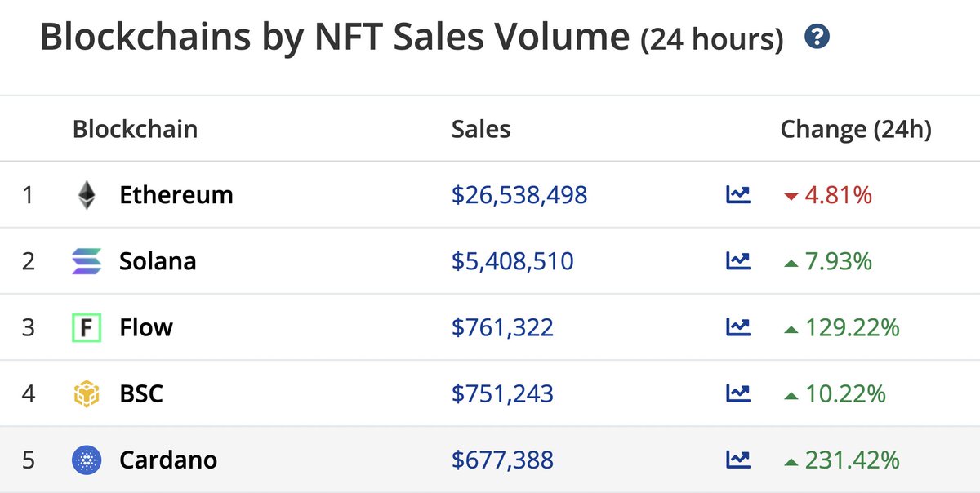Image resolution: width=980 pixels, height=493 pixels.
Task: View Solana sales amount $5,408,510
Action: [513, 261]
